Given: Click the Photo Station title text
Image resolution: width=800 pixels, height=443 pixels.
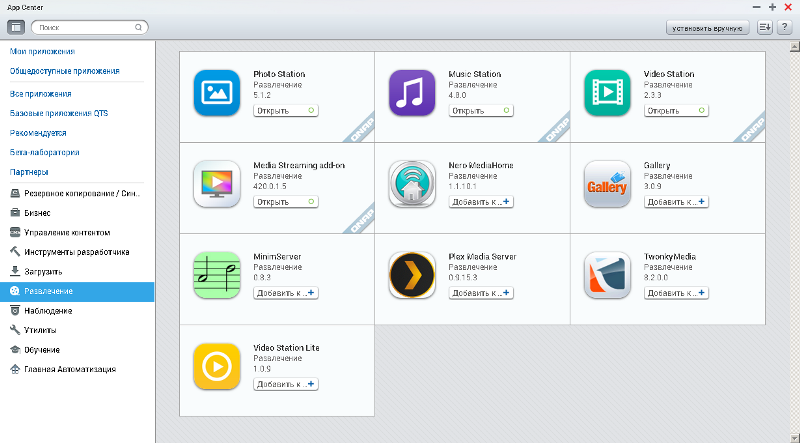Looking at the screenshot, I should pos(279,74).
